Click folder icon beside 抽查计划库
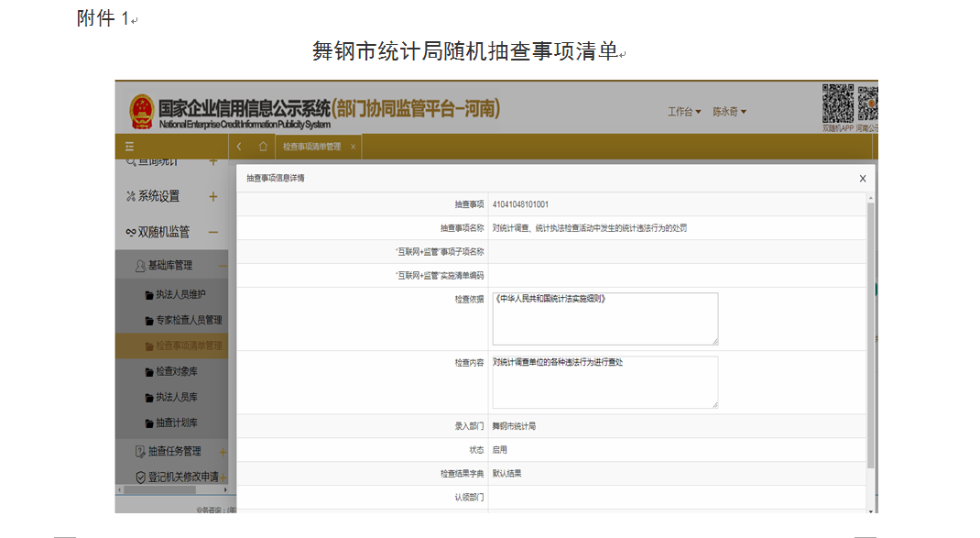The width and height of the screenshot is (980, 538). 149,423
